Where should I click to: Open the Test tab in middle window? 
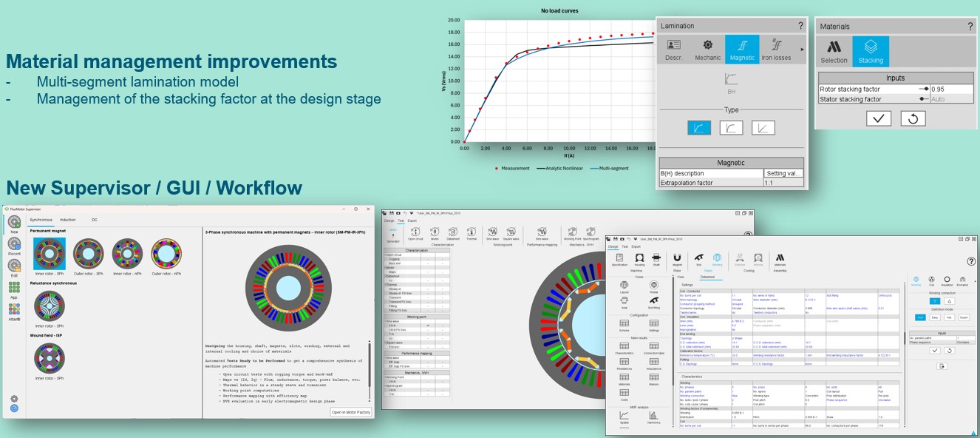(401, 220)
